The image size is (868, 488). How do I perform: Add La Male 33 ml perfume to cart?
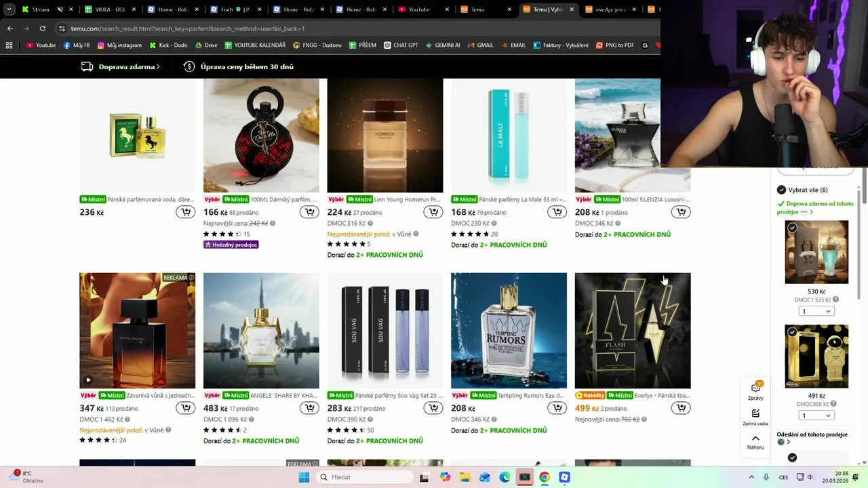(x=557, y=212)
